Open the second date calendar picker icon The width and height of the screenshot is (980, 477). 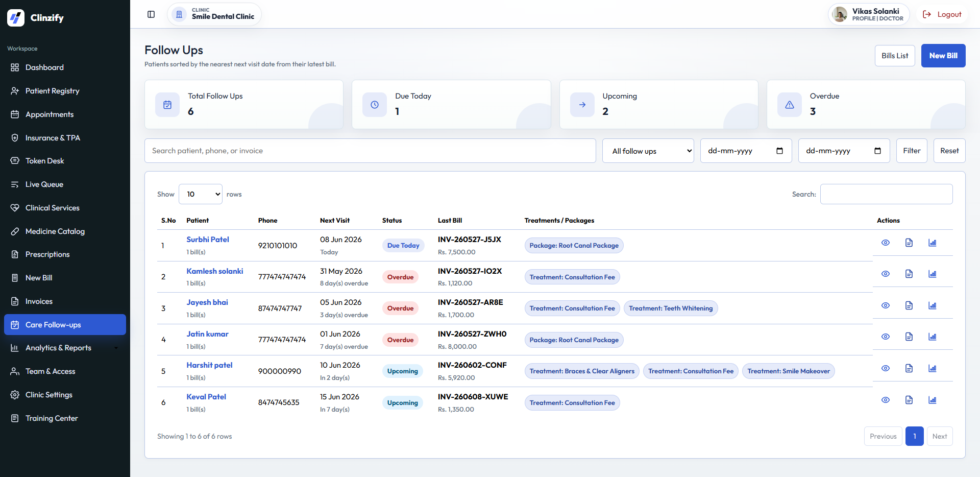(x=877, y=151)
